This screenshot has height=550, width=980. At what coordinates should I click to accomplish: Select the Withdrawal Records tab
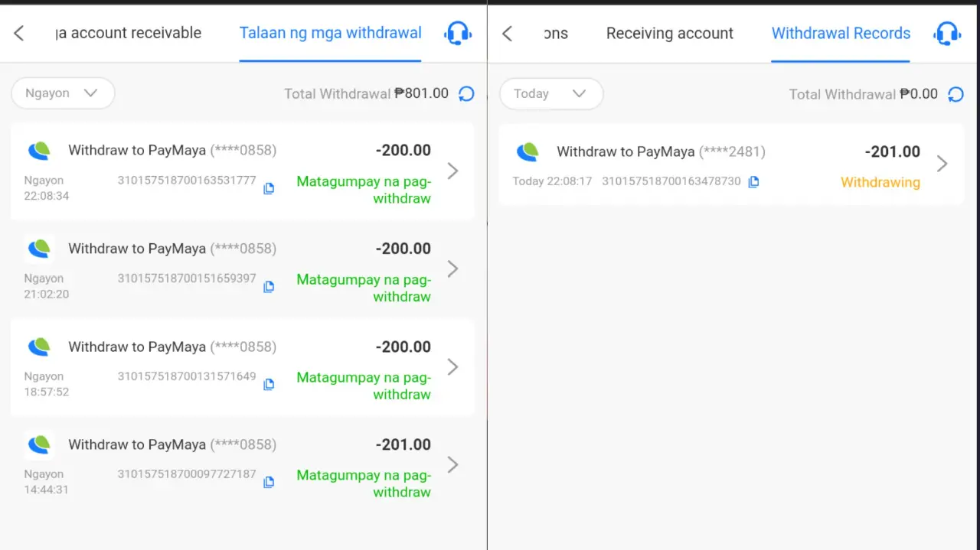tap(841, 33)
